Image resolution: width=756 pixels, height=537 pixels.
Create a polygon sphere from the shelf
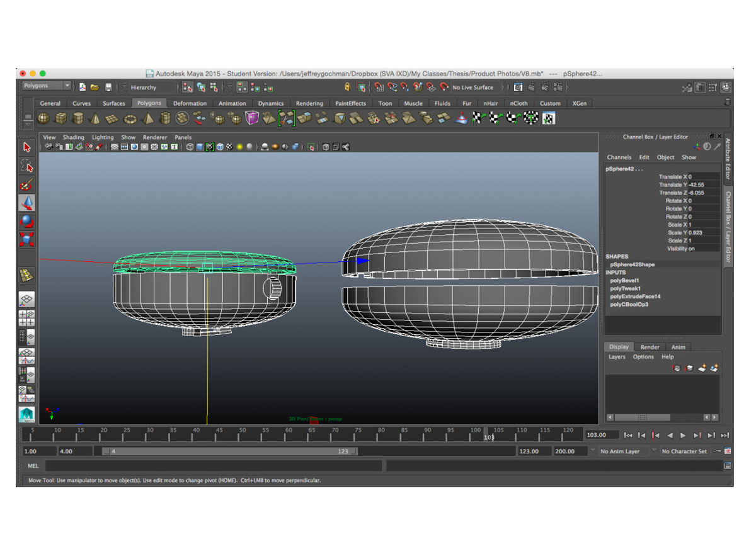pyautogui.click(x=43, y=118)
